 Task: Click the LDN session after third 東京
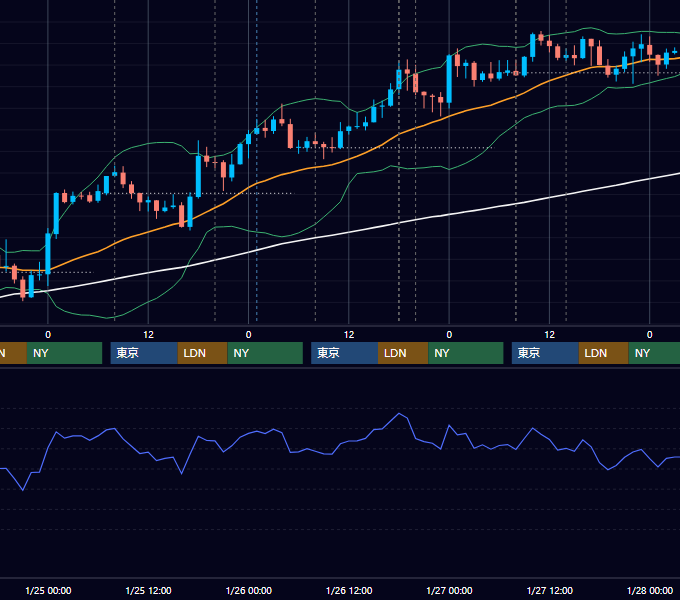(x=604, y=353)
